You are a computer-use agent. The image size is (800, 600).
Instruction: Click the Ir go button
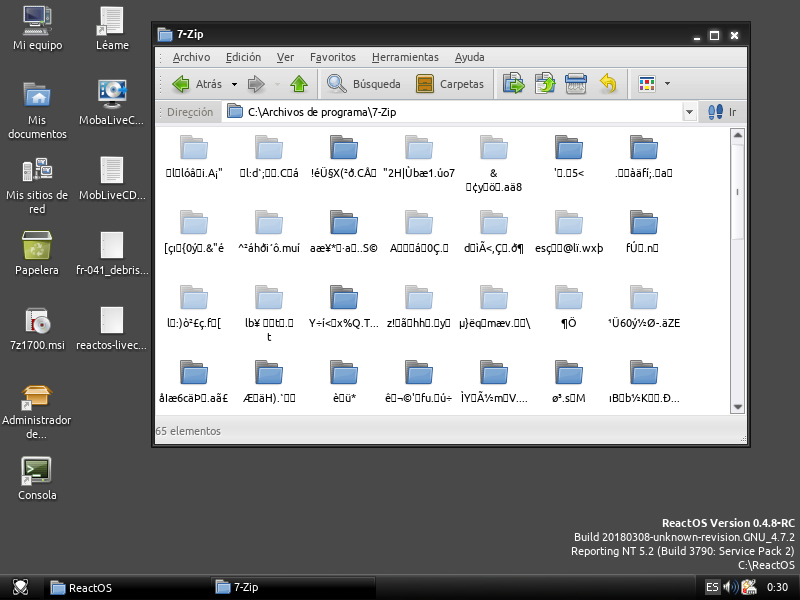click(x=722, y=112)
